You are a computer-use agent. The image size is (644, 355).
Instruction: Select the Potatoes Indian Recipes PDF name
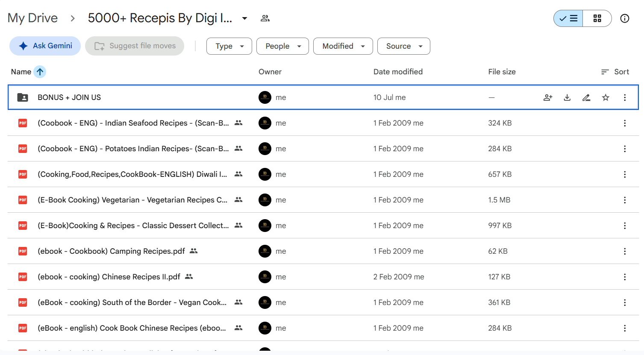[x=133, y=149]
